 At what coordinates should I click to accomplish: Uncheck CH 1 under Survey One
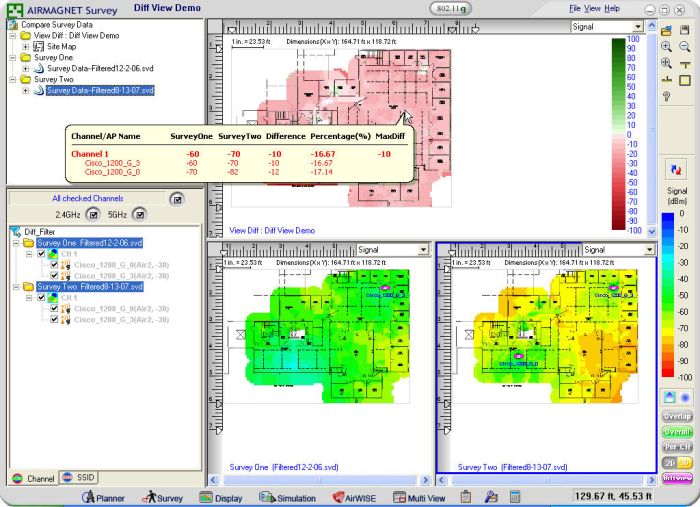pos(41,254)
